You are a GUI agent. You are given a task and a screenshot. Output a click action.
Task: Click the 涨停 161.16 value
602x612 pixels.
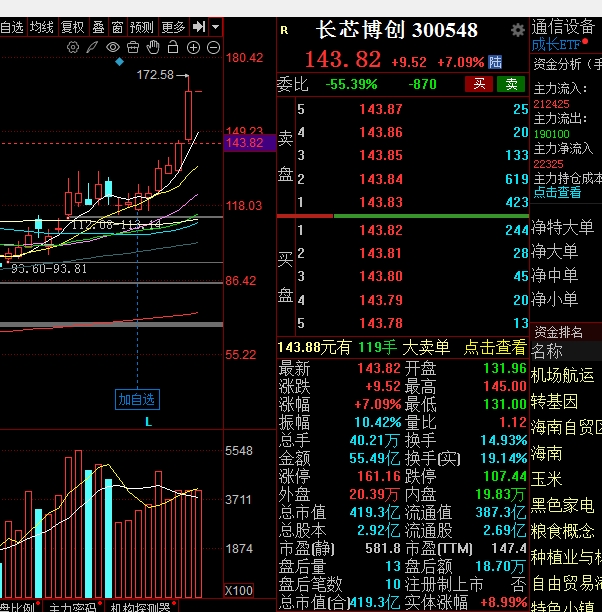379,476
